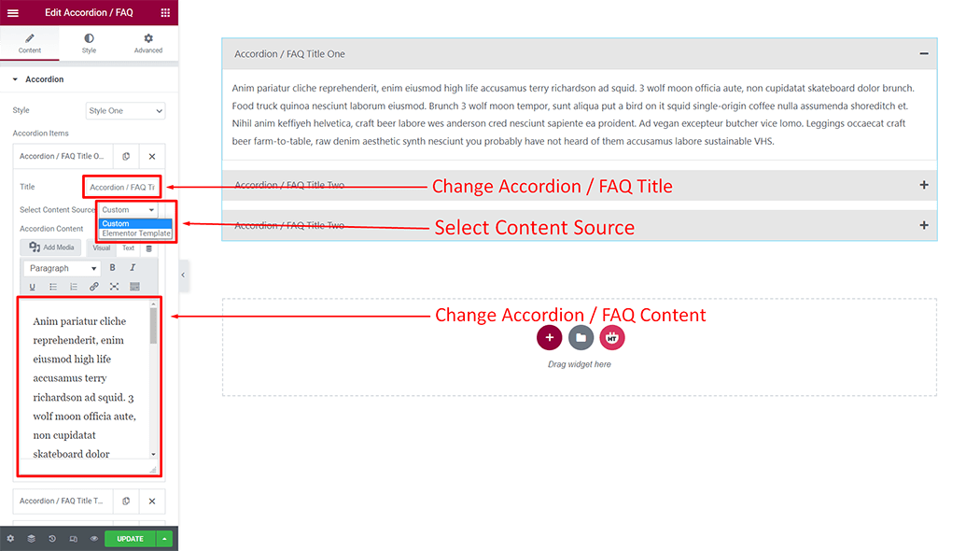Apply Italic formatting in the editor
Viewport: 980px width, 551px height.
click(133, 268)
